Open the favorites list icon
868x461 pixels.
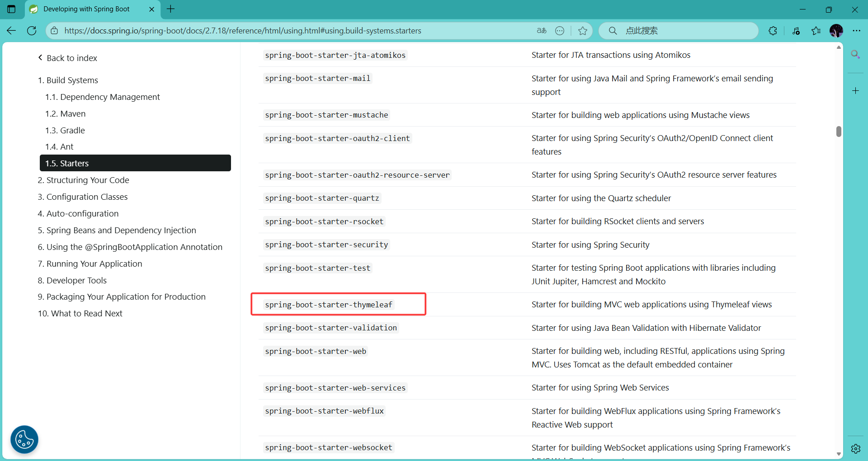point(816,31)
